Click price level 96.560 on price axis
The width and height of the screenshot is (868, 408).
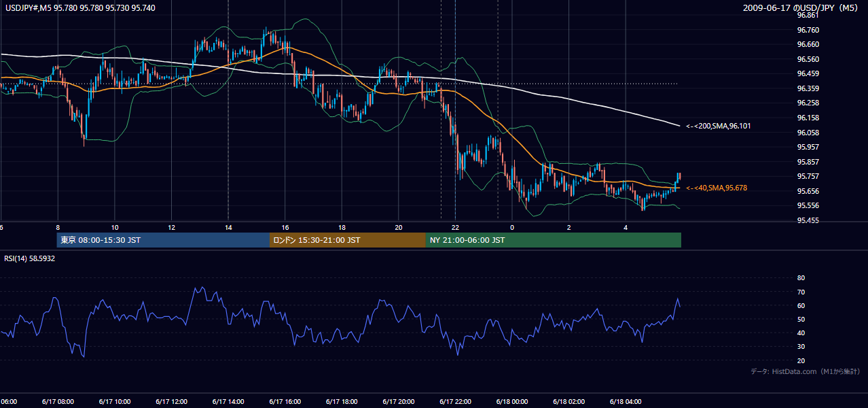(x=808, y=59)
